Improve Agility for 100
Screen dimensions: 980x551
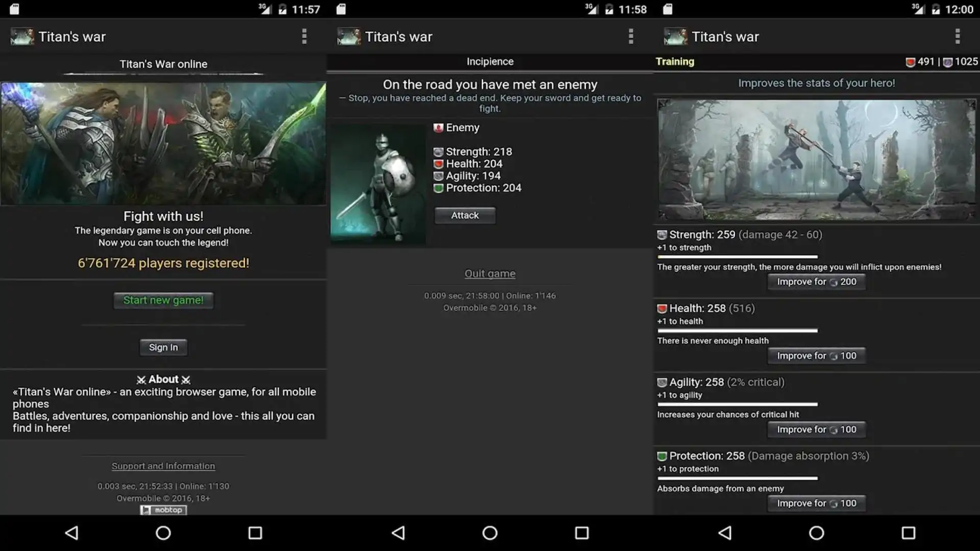(x=817, y=430)
